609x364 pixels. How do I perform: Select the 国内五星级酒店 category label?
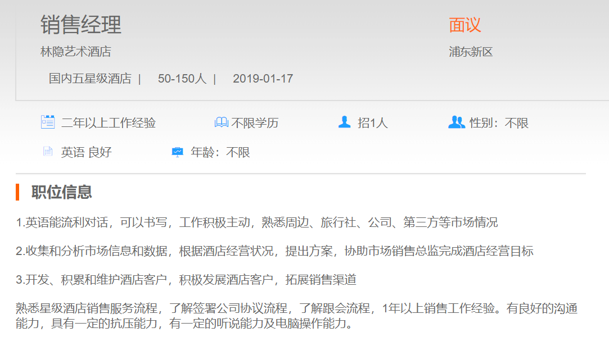point(90,79)
